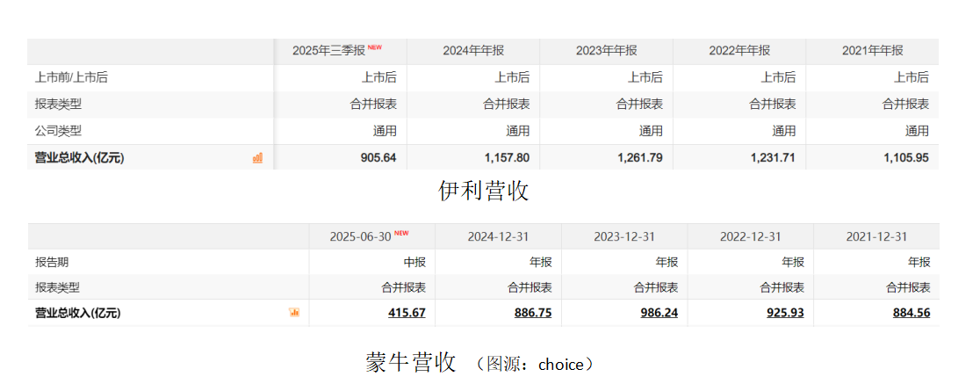The image size is (980, 391).
Task: Select the 2022-12-31 column header
Action: coord(751,237)
